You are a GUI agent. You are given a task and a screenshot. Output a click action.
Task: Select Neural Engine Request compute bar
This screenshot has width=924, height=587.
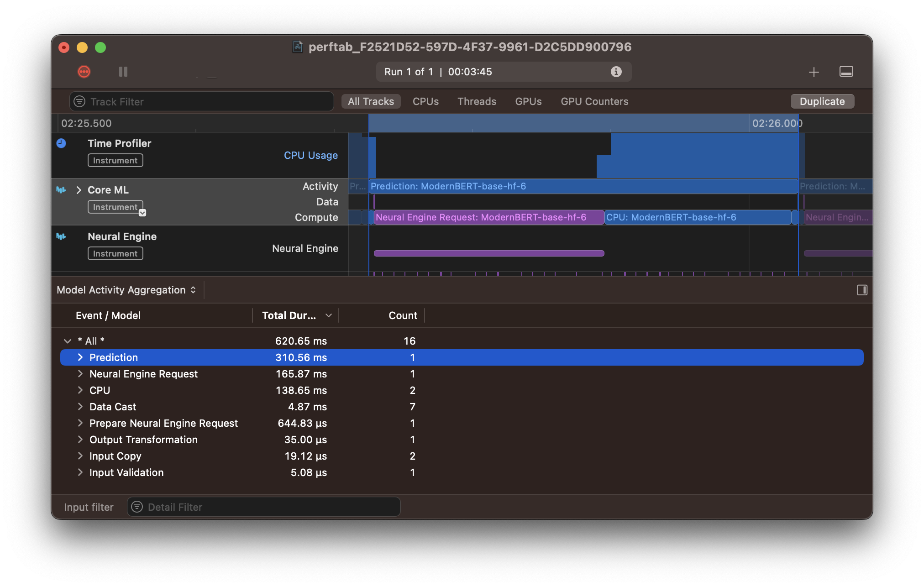tap(488, 217)
